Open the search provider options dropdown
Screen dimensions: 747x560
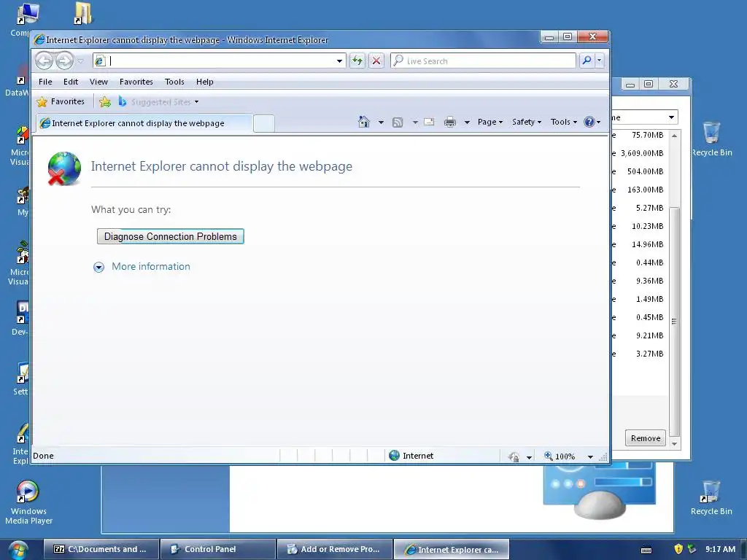coord(600,61)
